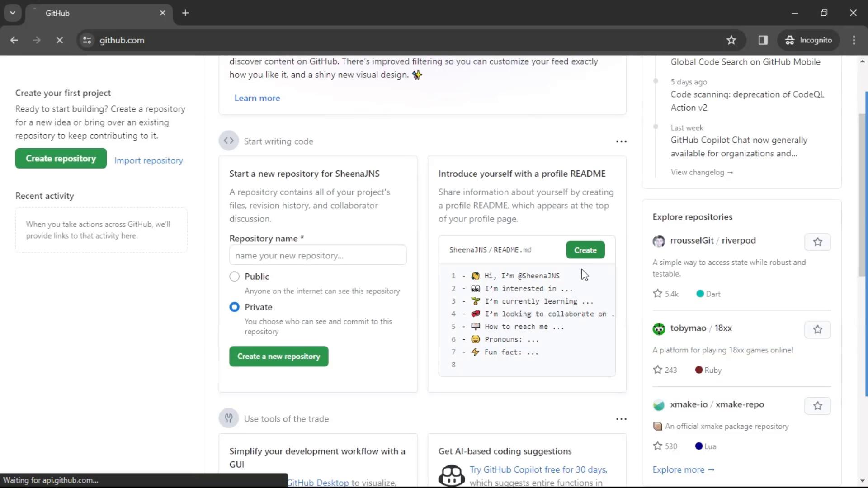Click the more options ellipsis for tools of the trade

(621, 418)
